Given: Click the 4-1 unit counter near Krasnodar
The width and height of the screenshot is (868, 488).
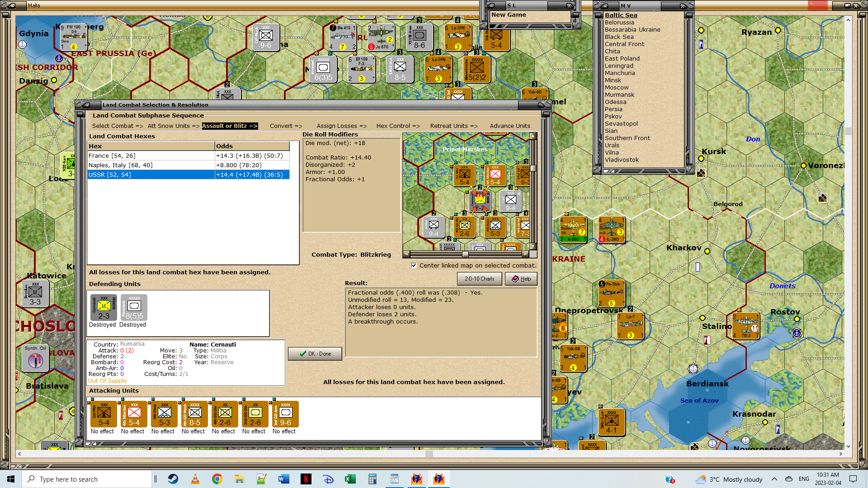Looking at the screenshot, I should [x=612, y=422].
